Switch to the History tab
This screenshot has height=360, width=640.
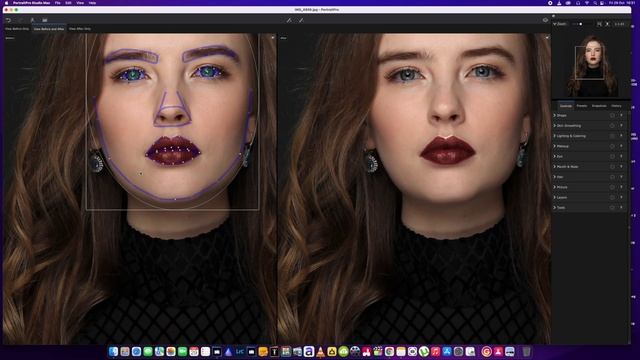(616, 106)
